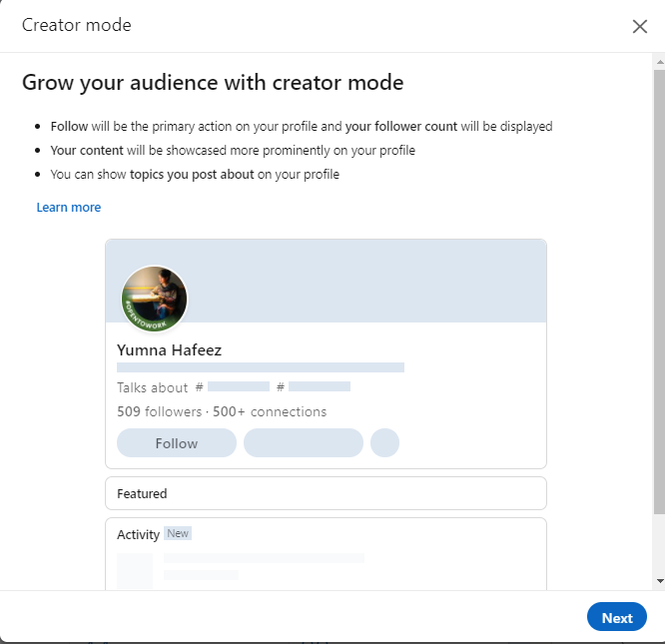Close the Creator mode dialog
Viewport: 665px width, 644px height.
click(640, 26)
